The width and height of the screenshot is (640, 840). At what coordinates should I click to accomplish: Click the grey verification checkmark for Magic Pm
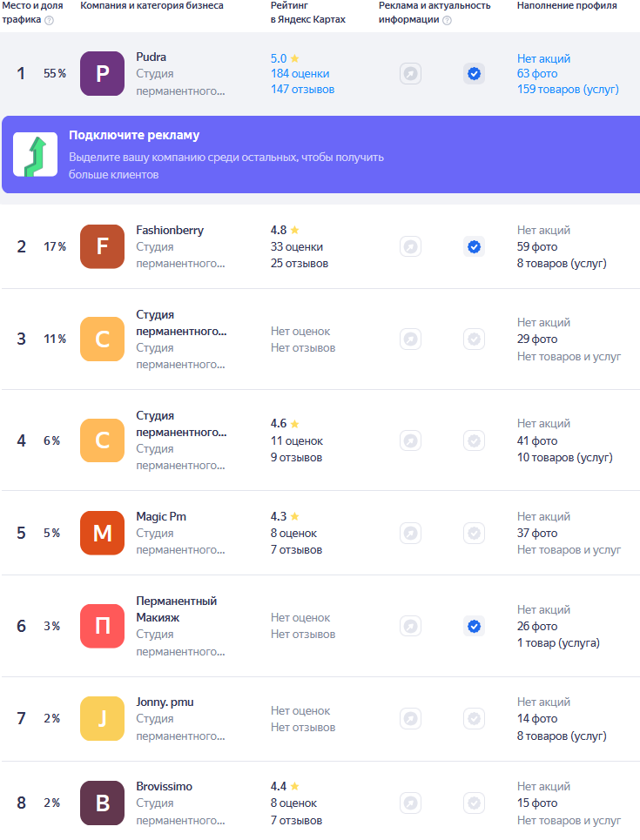(475, 533)
